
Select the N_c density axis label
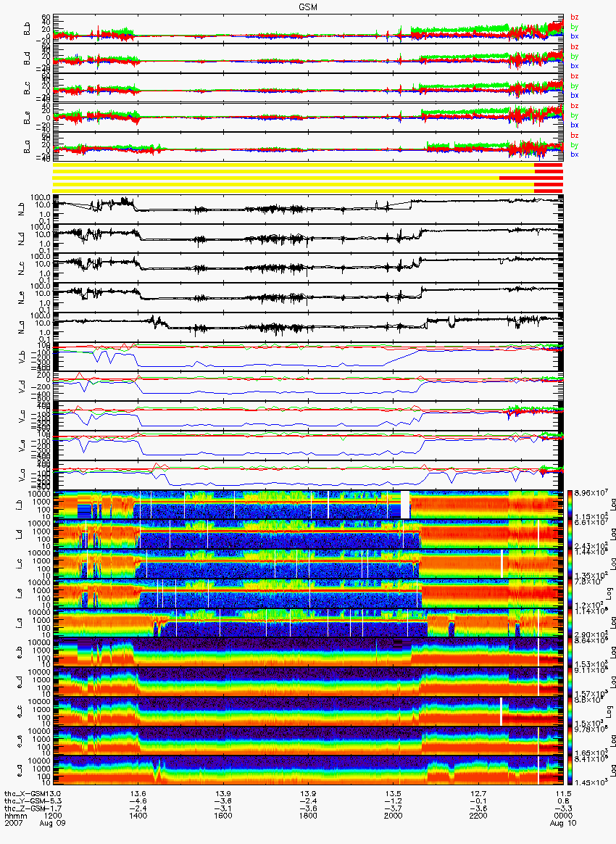[22, 268]
